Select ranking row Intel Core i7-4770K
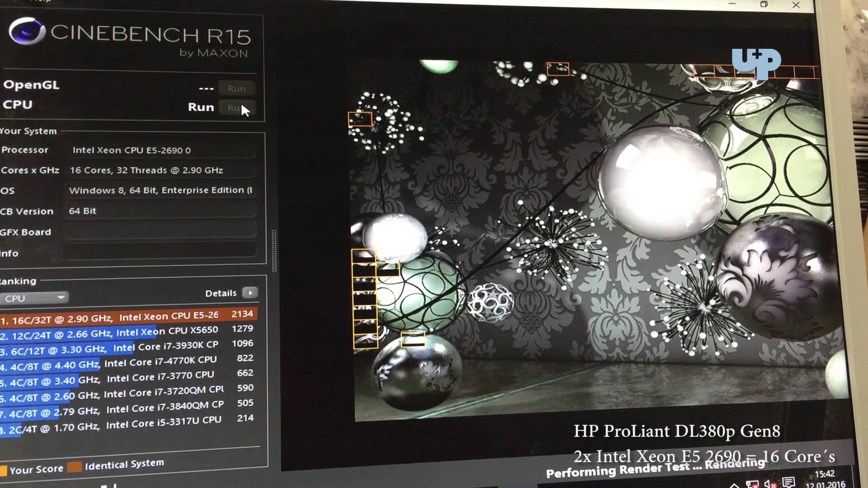Viewport: 868px width, 488px height. [128, 362]
